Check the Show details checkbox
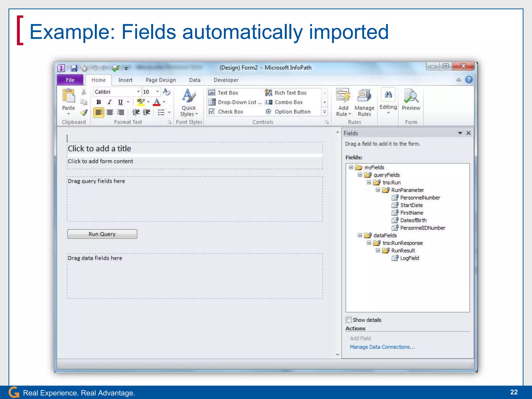The image size is (532, 399). pyautogui.click(x=349, y=320)
